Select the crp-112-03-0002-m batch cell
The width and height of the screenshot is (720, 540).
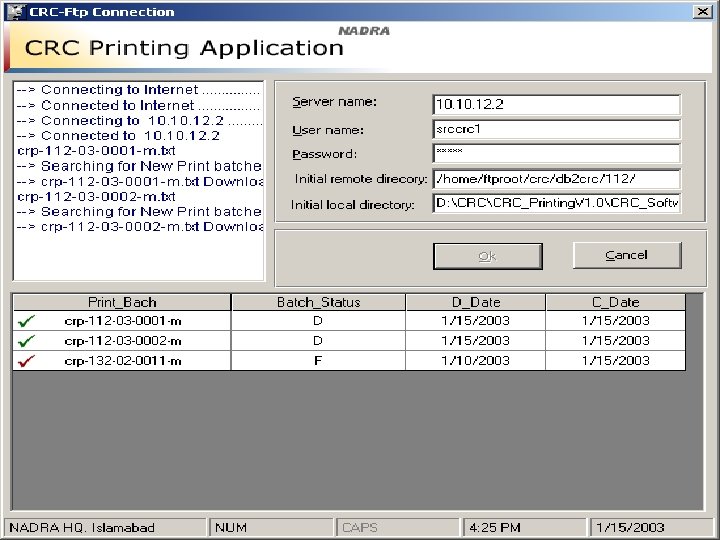(123, 341)
